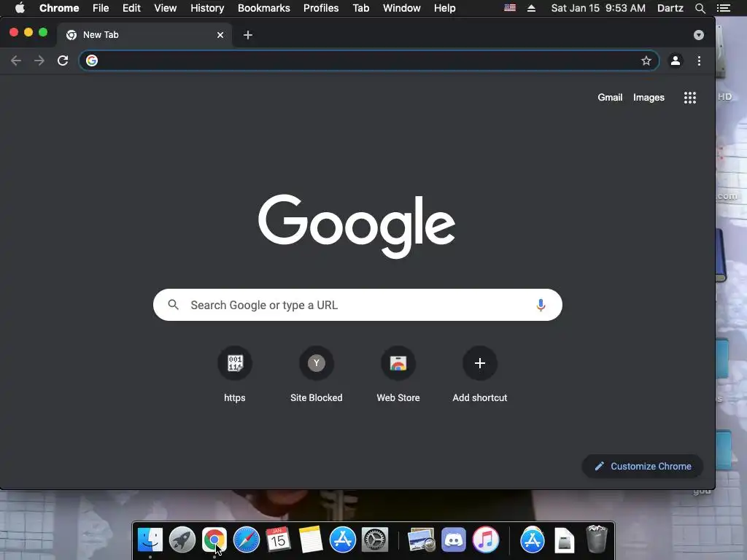Viewport: 747px width, 560px height.
Task: Open the Images link
Action: pyautogui.click(x=649, y=97)
